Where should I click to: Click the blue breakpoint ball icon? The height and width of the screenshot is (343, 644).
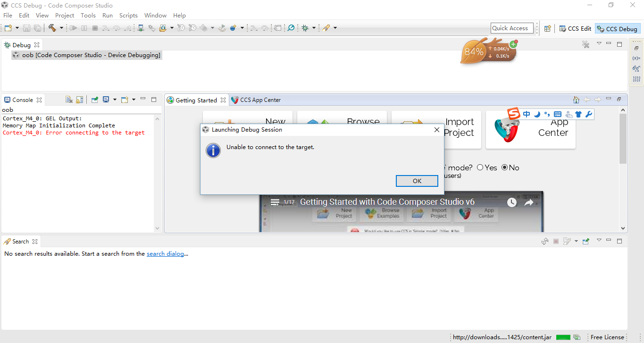[233, 28]
